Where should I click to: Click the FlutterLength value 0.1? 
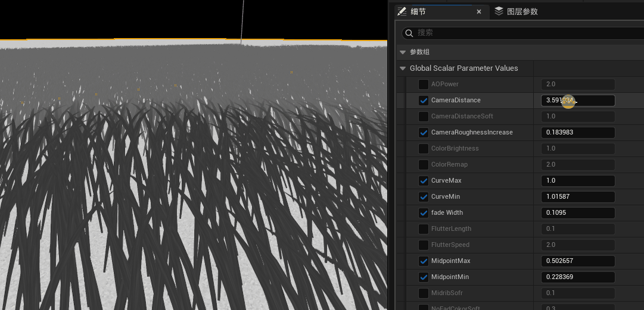(x=578, y=229)
